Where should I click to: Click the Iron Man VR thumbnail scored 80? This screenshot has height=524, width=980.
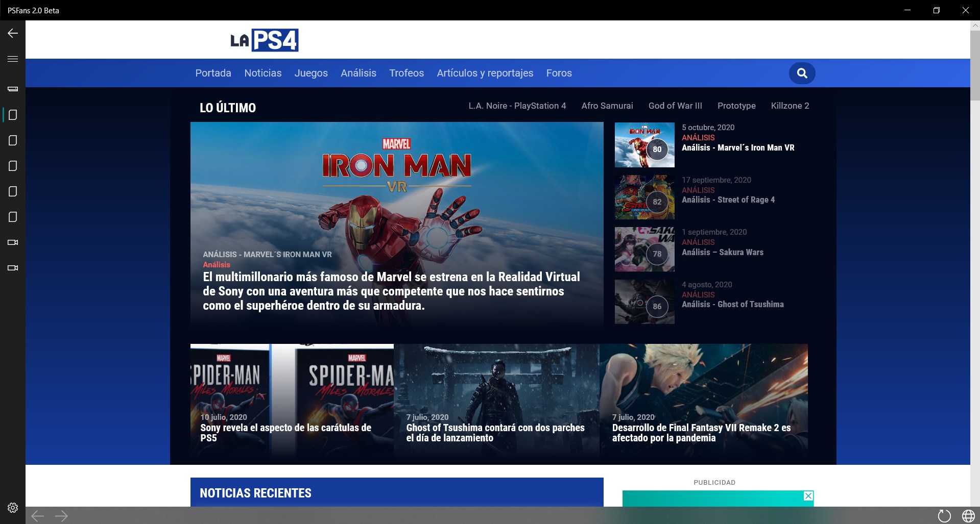(644, 145)
